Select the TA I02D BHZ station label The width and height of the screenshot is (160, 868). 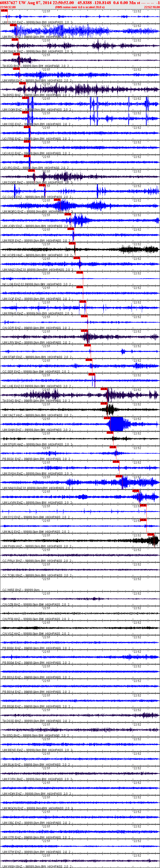coord(35,66)
